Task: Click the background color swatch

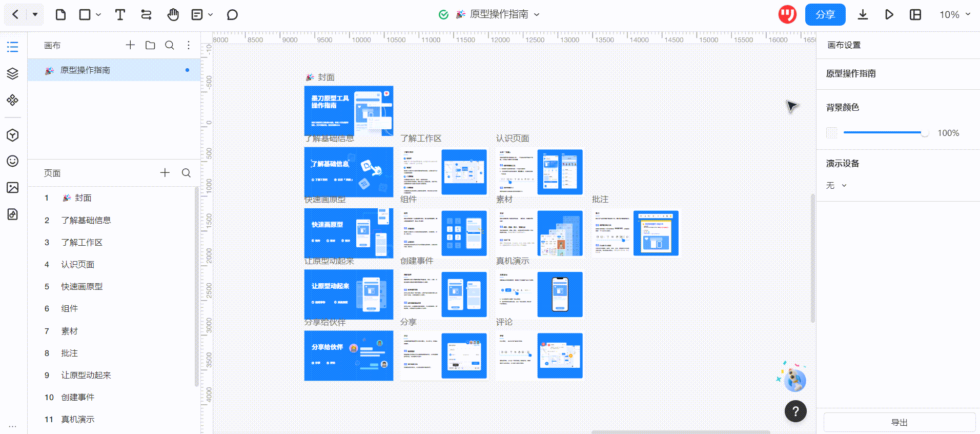Action: (x=831, y=133)
